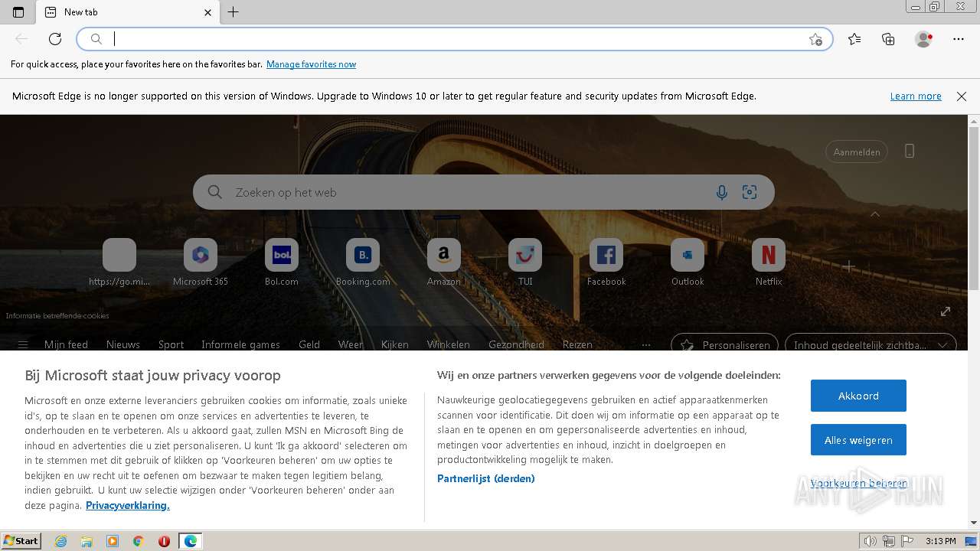Click the Zoeken op het web field

484,193
